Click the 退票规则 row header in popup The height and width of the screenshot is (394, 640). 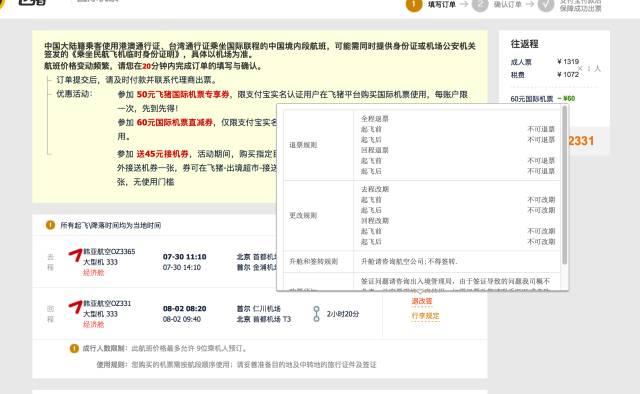(x=303, y=145)
